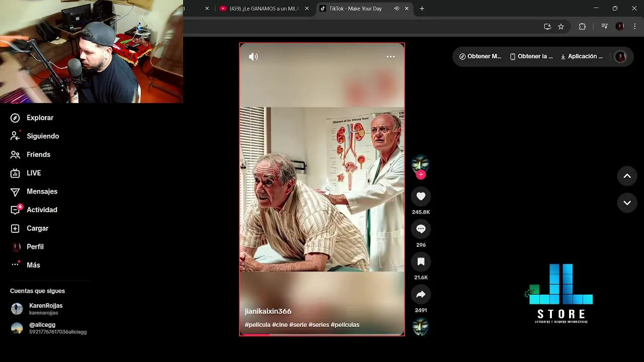Image resolution: width=644 pixels, height=362 pixels.
Task: Click the Obtener M... button
Action: pyautogui.click(x=480, y=56)
